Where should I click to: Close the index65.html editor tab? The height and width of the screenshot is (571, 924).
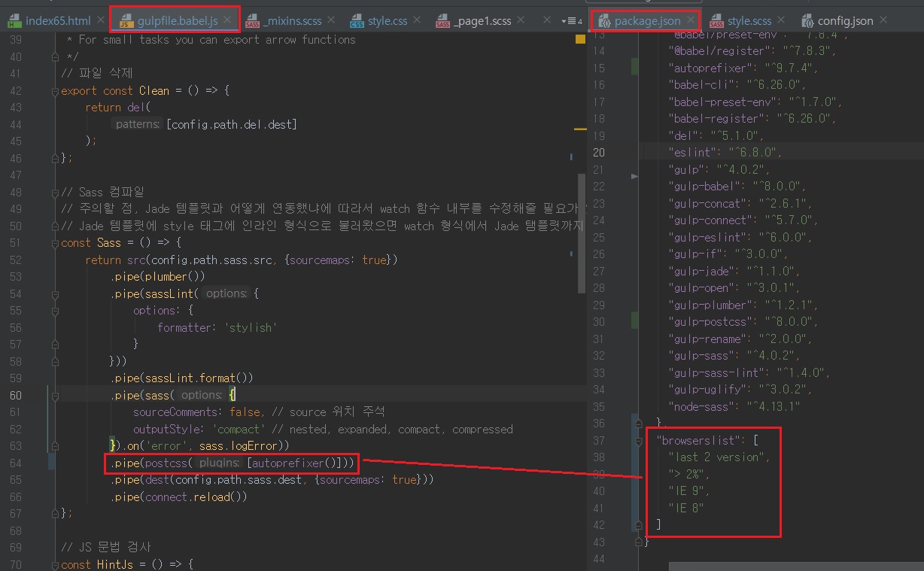click(99, 20)
